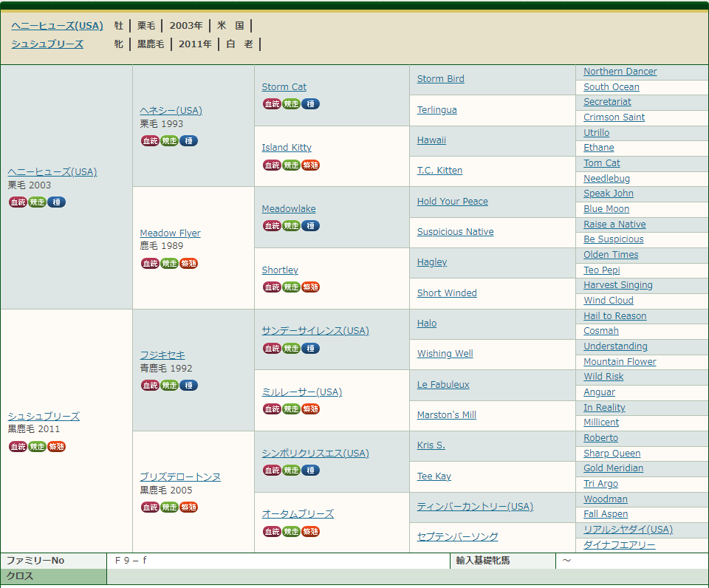Follow the Storm Cat link
The width and height of the screenshot is (709, 588).
pyautogui.click(x=284, y=87)
